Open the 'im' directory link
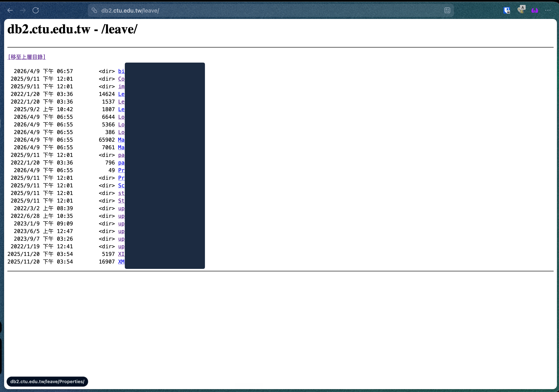The width and height of the screenshot is (559, 392). [121, 86]
